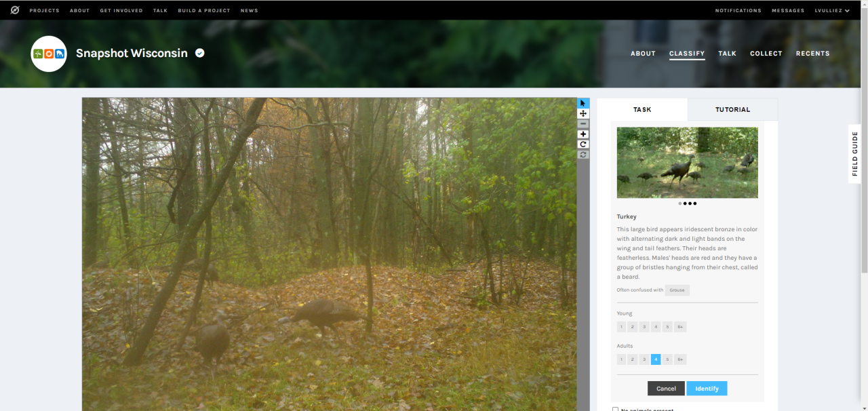Reset the image view
868x411 pixels.
point(583,155)
